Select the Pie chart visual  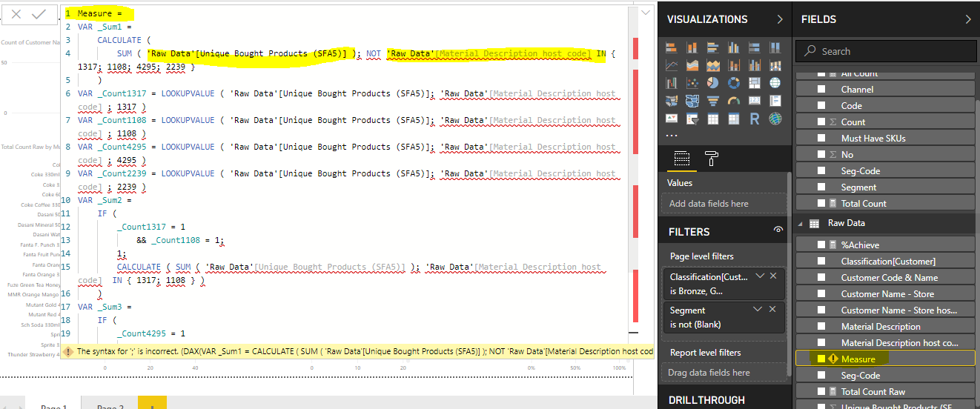[713, 83]
